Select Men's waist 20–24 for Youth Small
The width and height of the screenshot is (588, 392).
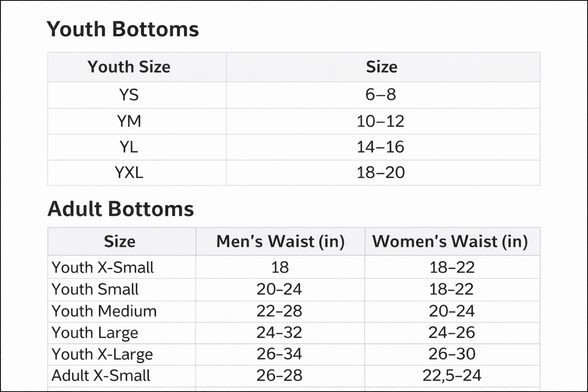[x=279, y=289]
